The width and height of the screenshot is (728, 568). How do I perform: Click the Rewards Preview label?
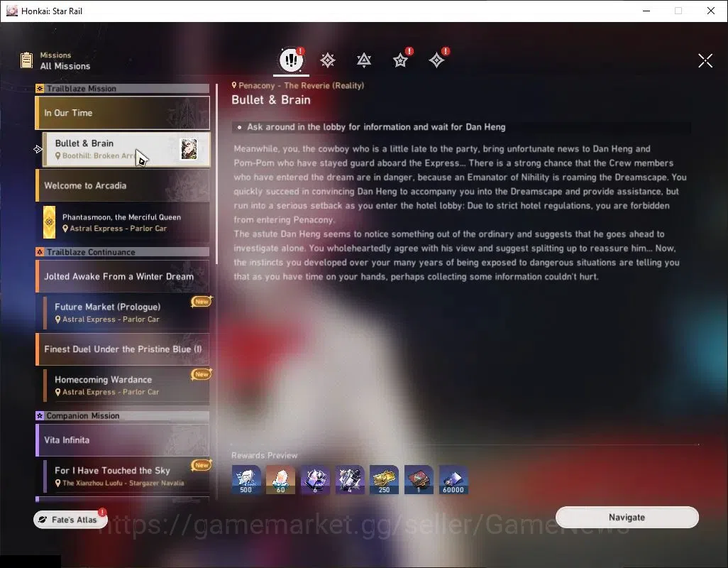coord(264,455)
